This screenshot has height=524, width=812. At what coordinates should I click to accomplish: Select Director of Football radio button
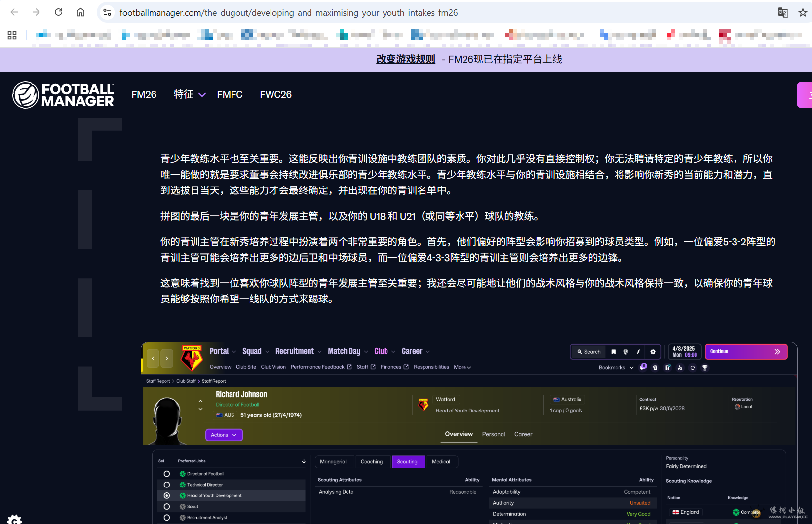click(167, 474)
